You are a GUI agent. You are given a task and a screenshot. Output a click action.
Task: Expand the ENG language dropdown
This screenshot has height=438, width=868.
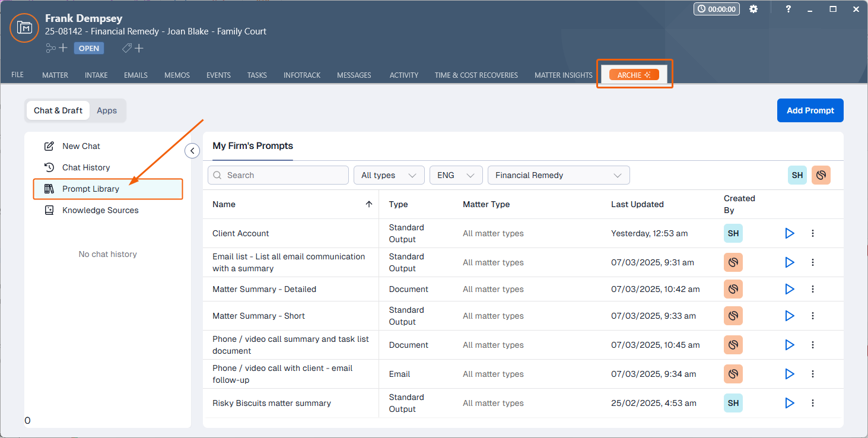coord(456,175)
